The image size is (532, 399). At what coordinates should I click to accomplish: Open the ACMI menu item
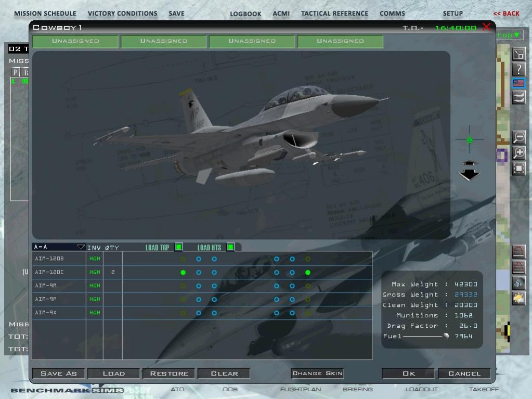281,14
